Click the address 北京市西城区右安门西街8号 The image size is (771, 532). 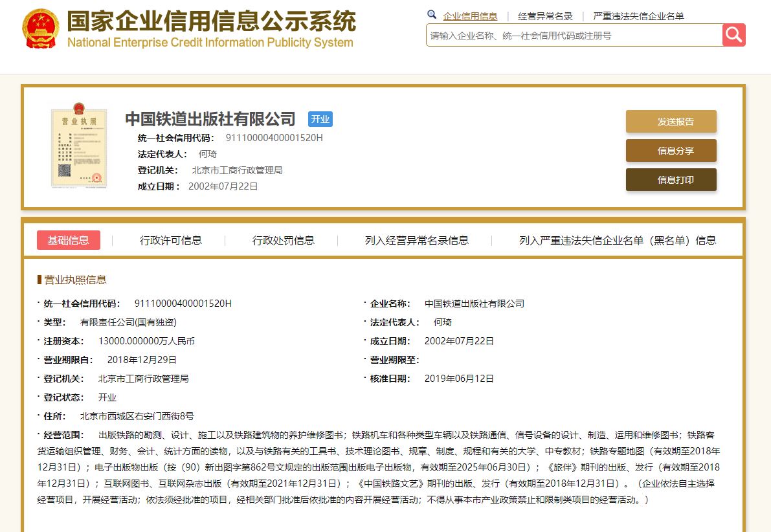(137, 416)
